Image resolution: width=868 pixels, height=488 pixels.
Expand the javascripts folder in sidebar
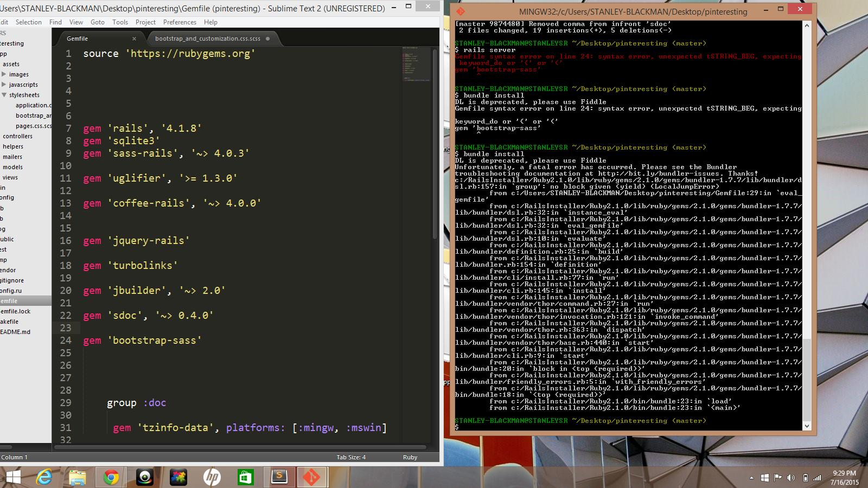[x=4, y=85]
